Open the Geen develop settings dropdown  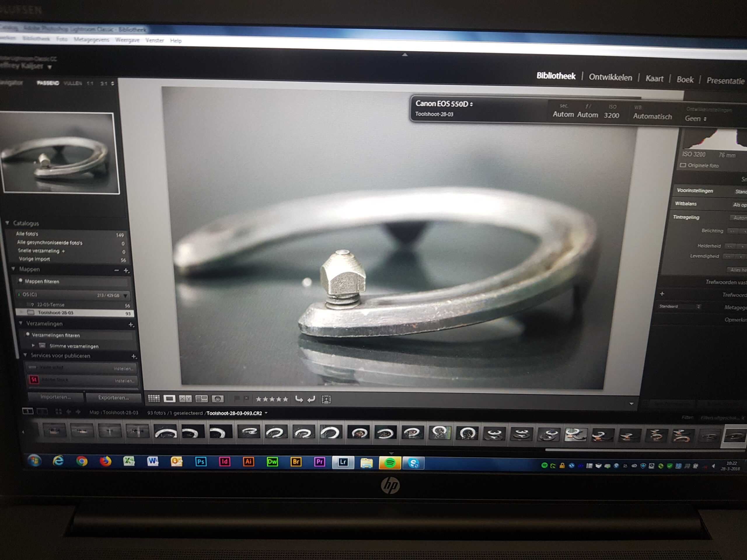coord(695,118)
